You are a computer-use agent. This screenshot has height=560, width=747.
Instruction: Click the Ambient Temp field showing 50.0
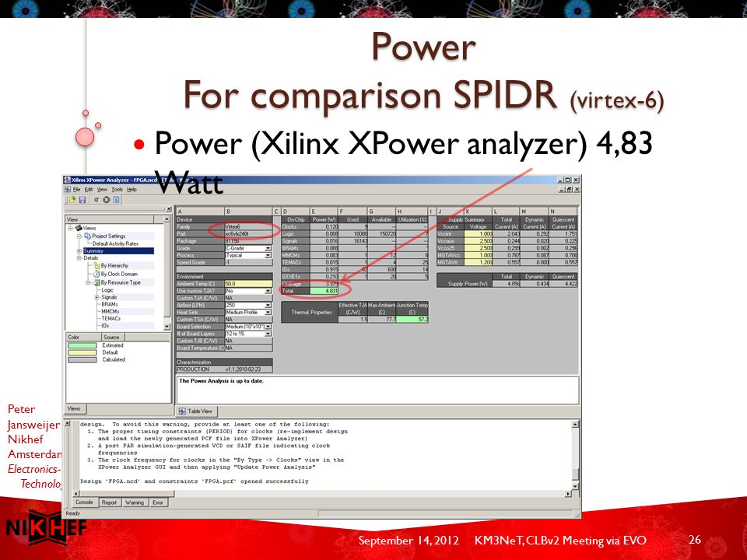tap(248, 284)
